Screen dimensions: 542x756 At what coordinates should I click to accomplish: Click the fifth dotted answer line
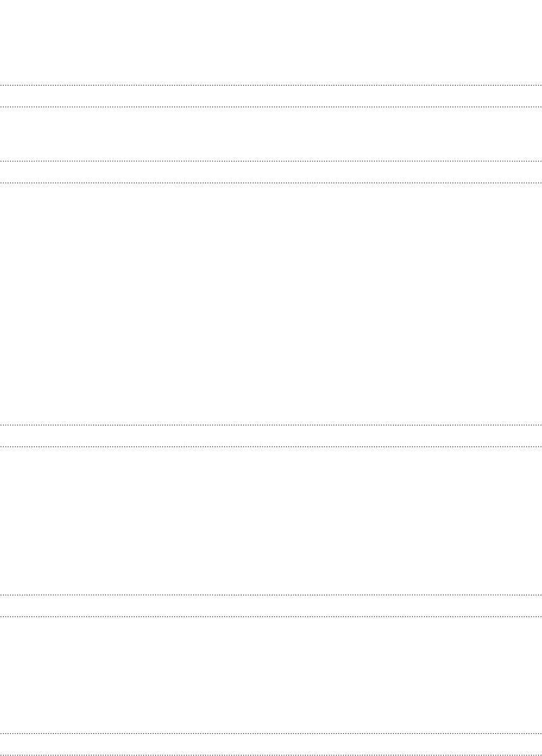click(x=271, y=425)
